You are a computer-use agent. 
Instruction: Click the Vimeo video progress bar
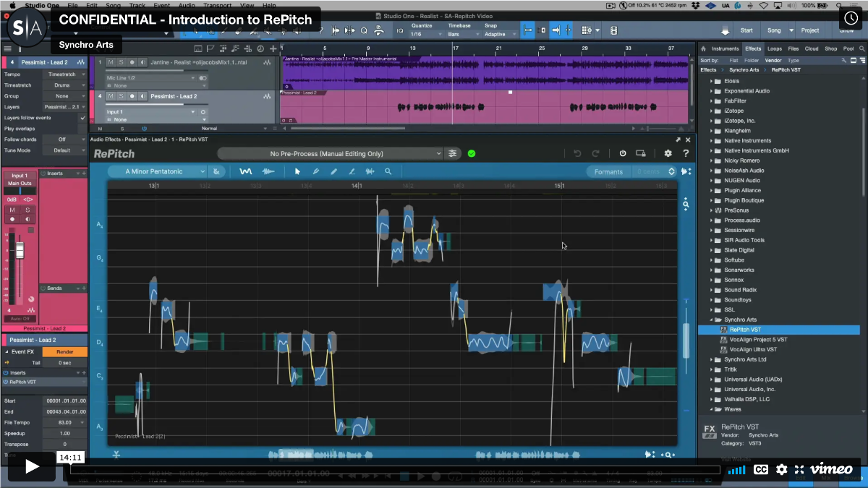coord(394,469)
